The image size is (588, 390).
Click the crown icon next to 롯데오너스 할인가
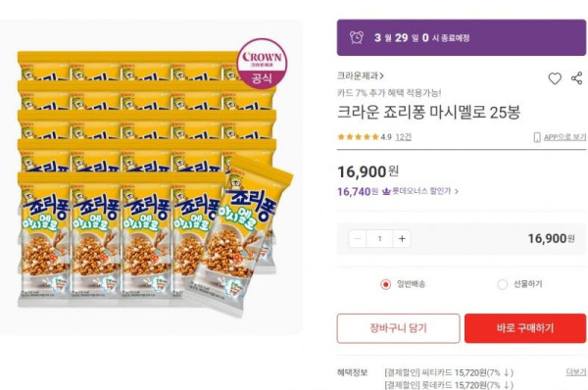point(386,192)
